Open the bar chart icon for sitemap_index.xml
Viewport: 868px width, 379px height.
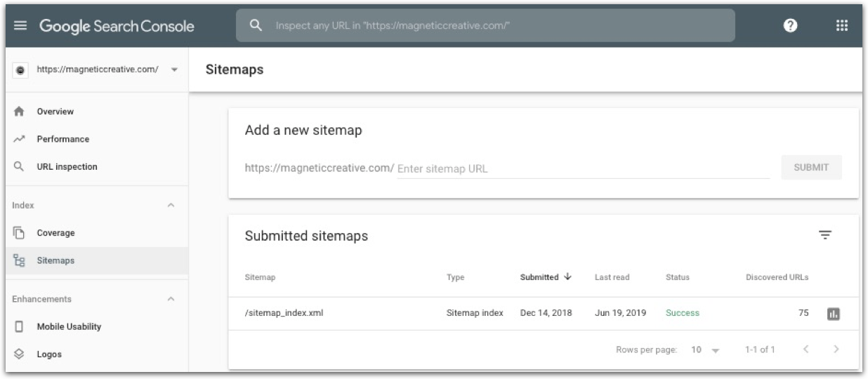[x=834, y=314]
